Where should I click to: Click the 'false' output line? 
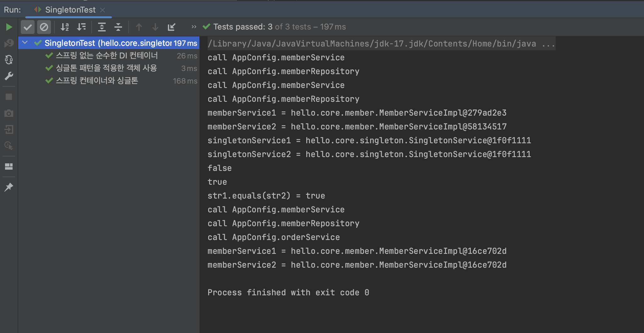point(219,168)
